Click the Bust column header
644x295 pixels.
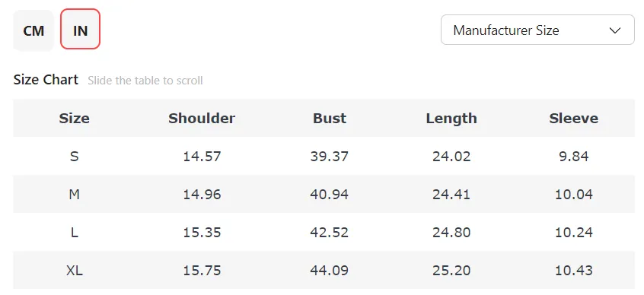point(330,118)
